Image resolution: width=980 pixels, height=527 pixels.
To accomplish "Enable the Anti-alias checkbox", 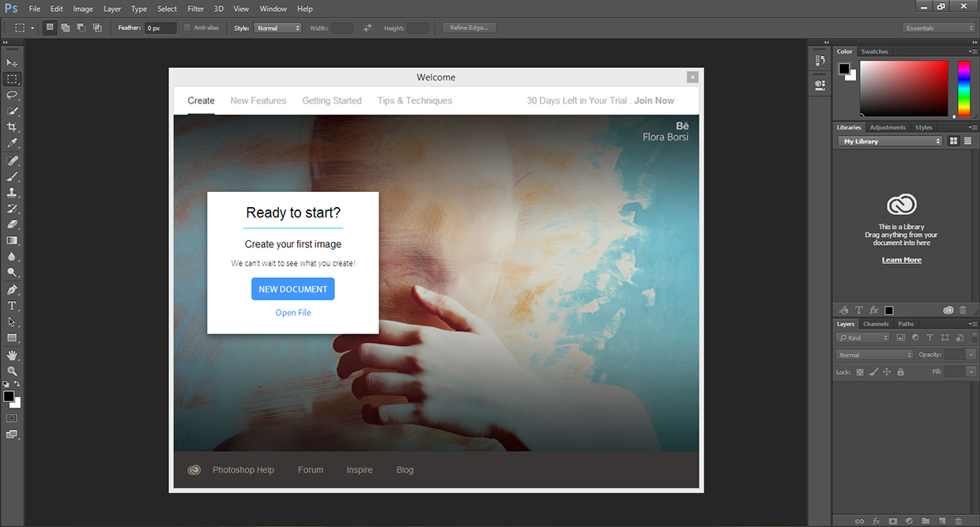I will click(x=187, y=28).
